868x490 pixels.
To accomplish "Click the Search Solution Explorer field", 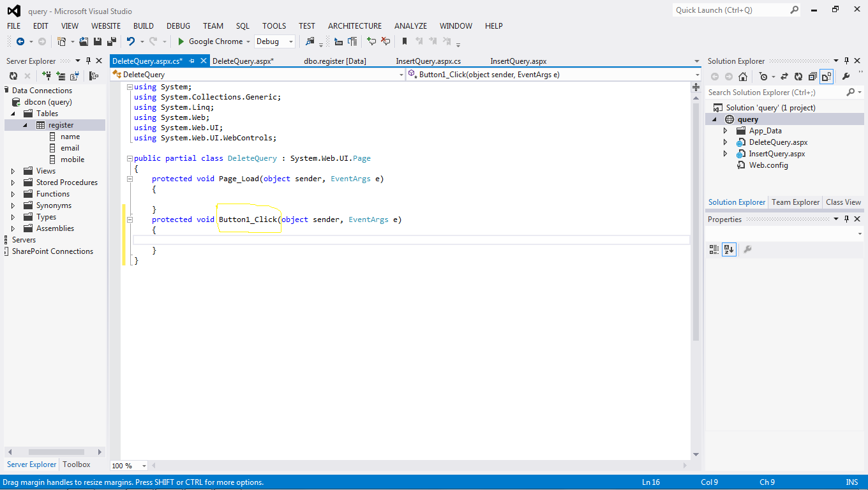I will coord(776,93).
